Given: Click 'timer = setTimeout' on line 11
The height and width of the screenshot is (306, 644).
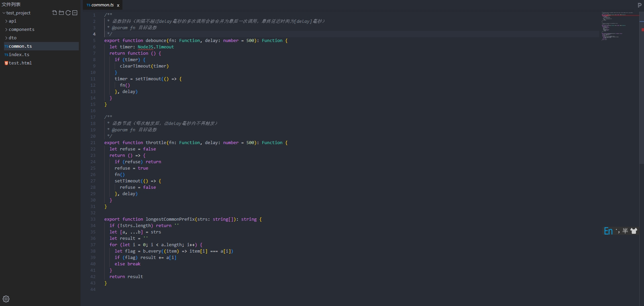Looking at the screenshot, I should coord(138,79).
